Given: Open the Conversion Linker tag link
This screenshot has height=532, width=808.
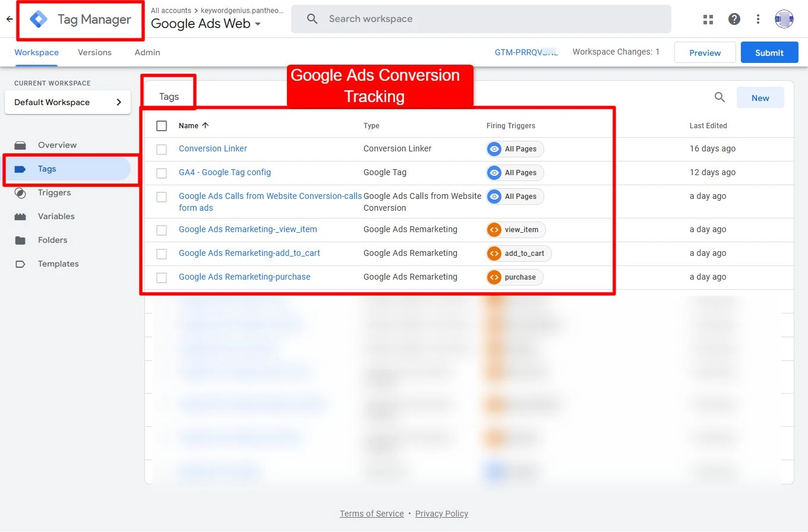Looking at the screenshot, I should pos(213,148).
